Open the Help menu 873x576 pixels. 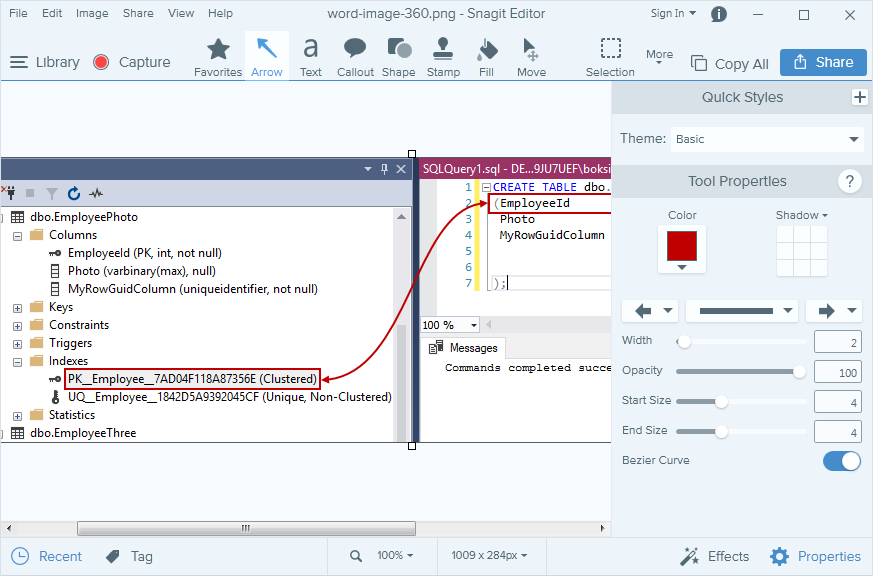(220, 13)
